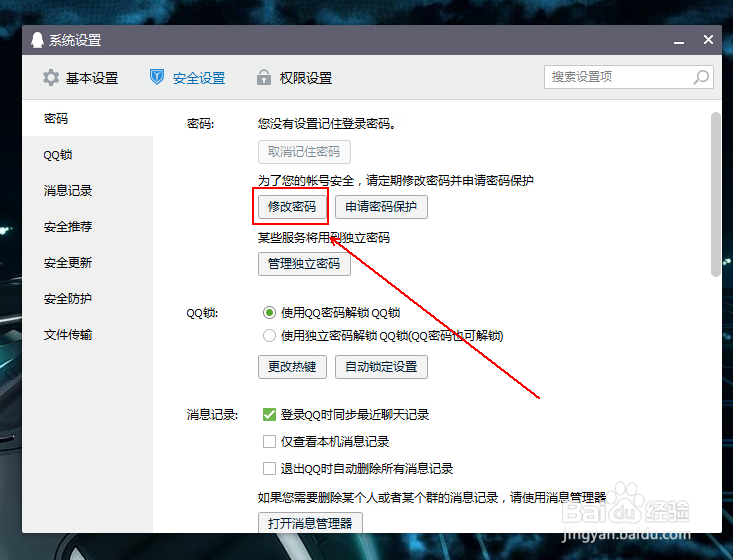Click the text 您没有设置记住登录密码。
This screenshot has width=733, height=560.
pos(326,124)
